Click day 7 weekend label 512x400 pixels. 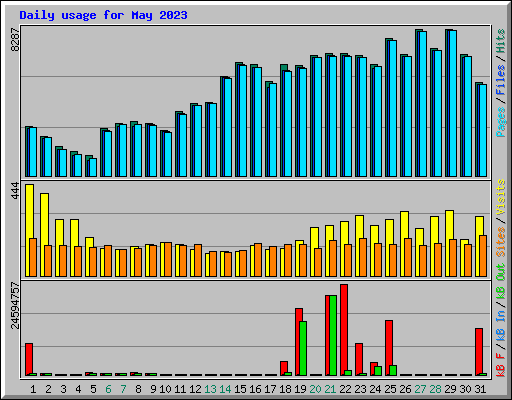coord(123,389)
